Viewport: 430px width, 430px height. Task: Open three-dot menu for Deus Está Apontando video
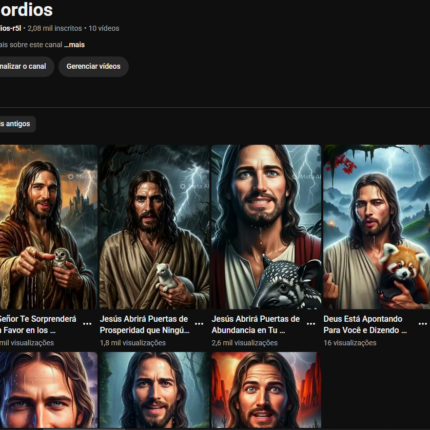(x=422, y=324)
